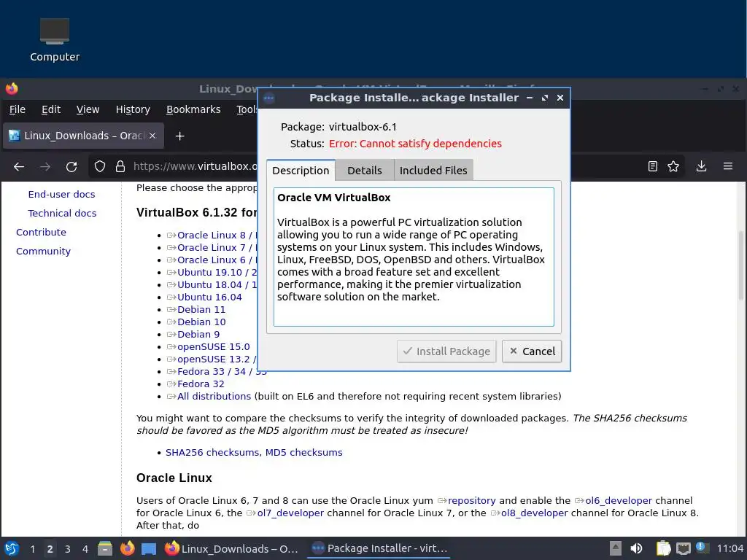Open the start menu in the taskbar
This screenshot has width=747, height=560.
[12, 548]
